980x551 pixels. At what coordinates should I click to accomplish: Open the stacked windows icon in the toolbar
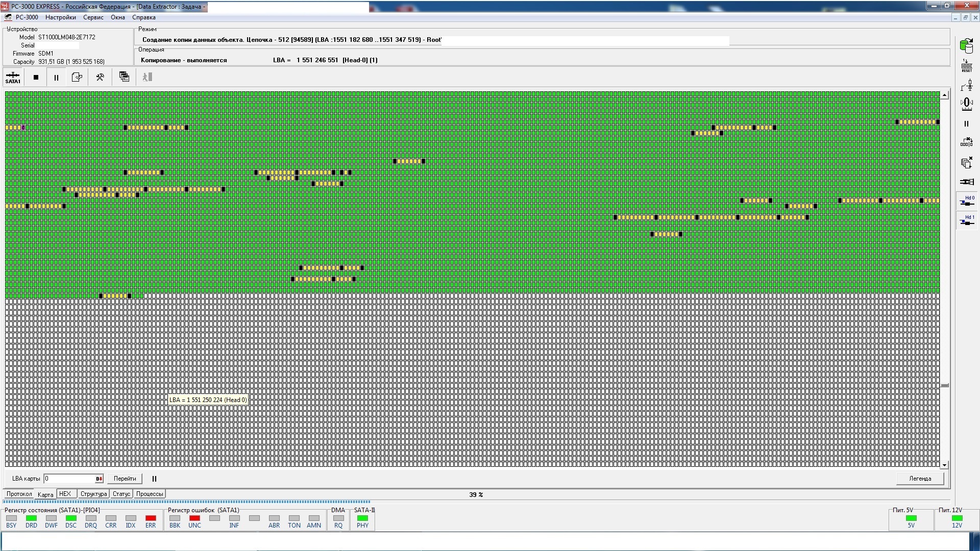[124, 77]
